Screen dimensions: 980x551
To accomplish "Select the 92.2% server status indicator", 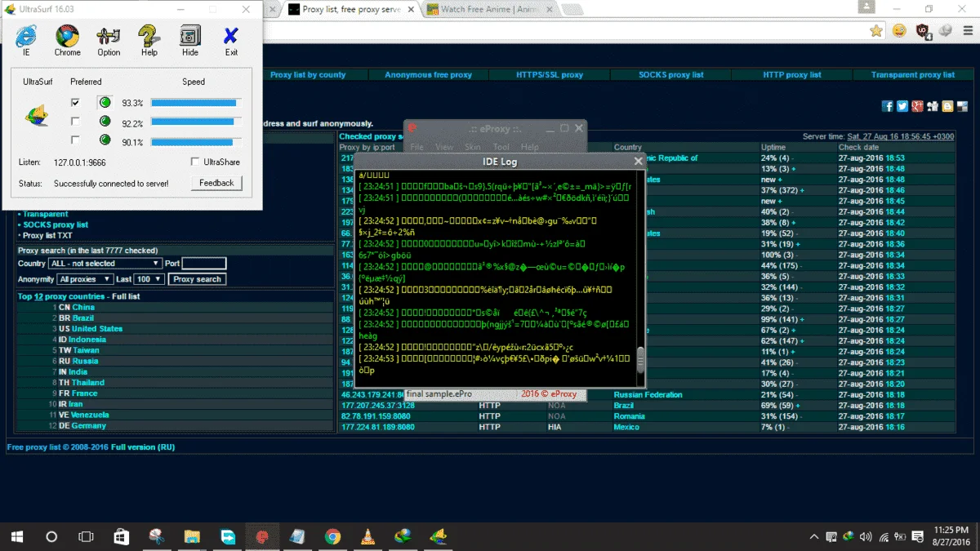I will (x=105, y=122).
